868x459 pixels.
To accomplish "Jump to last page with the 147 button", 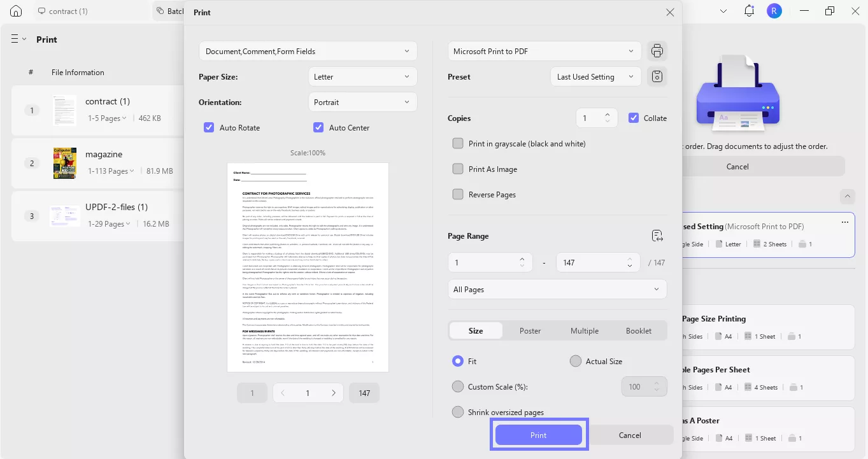I will (364, 393).
